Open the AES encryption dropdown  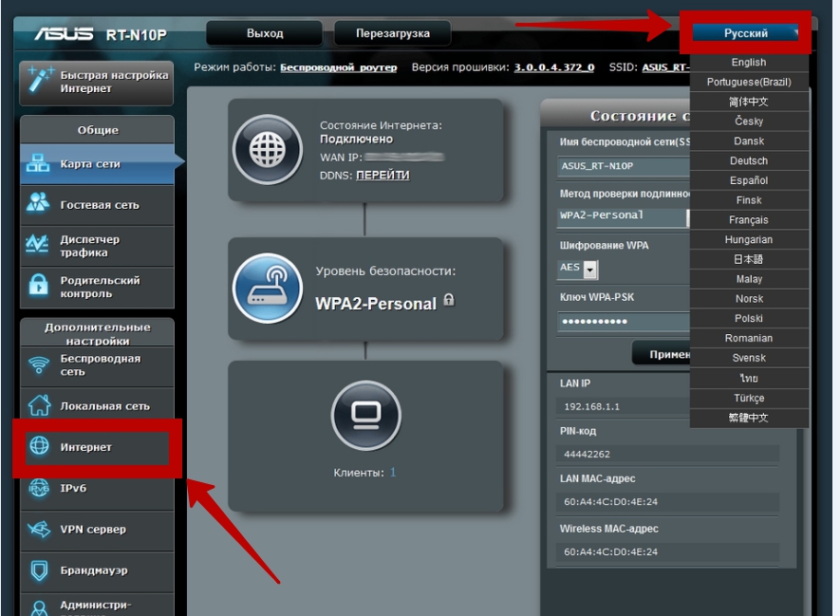[x=577, y=269]
